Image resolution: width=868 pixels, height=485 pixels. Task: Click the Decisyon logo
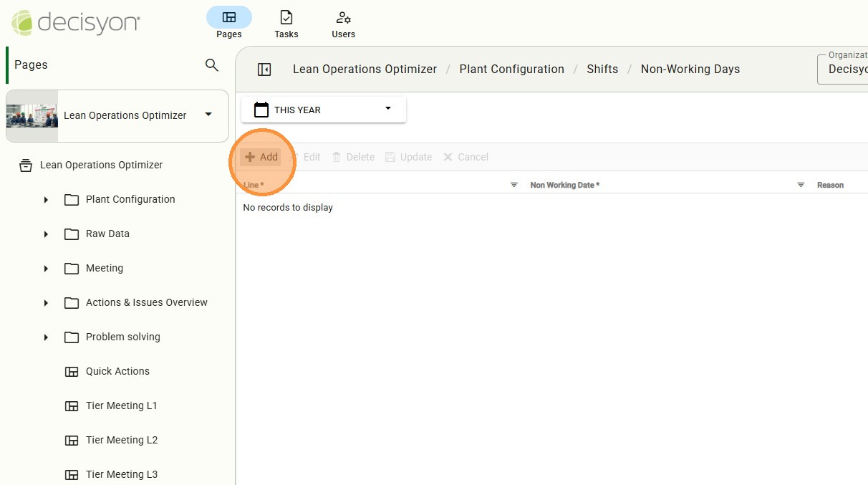(76, 23)
